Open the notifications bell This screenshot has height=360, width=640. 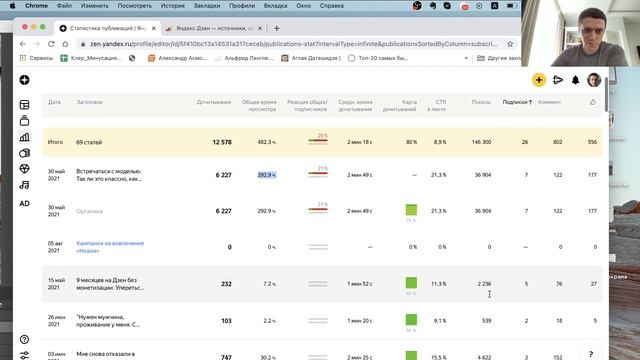tap(576, 80)
